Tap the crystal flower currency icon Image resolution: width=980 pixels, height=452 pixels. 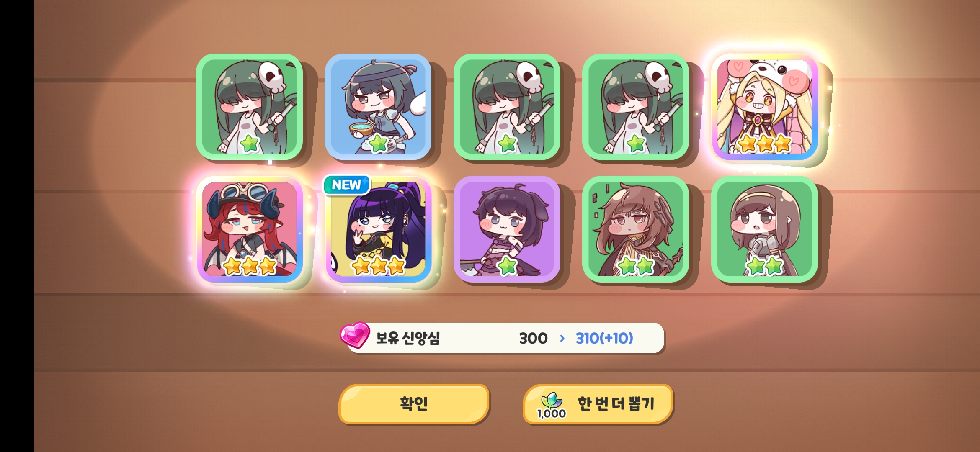point(552,401)
